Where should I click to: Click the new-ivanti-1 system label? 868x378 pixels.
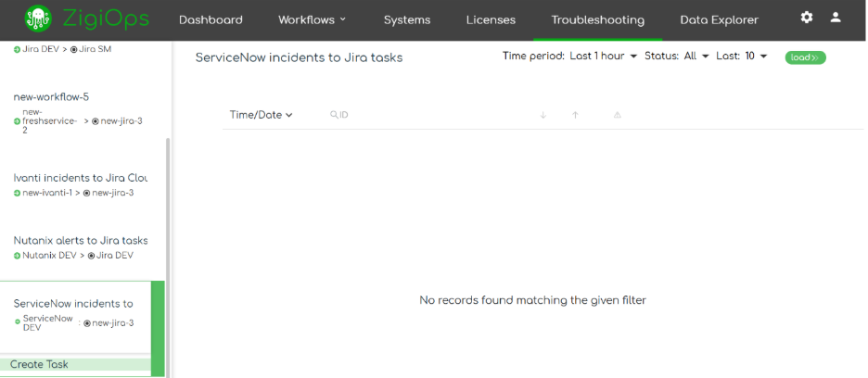tap(47, 193)
